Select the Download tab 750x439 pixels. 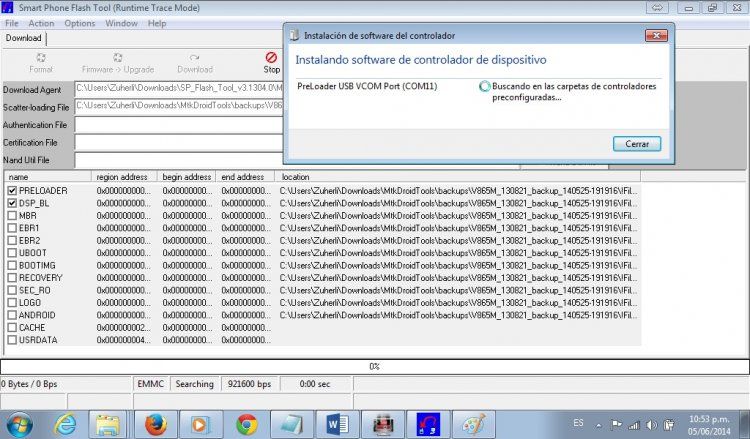pyautogui.click(x=23, y=38)
